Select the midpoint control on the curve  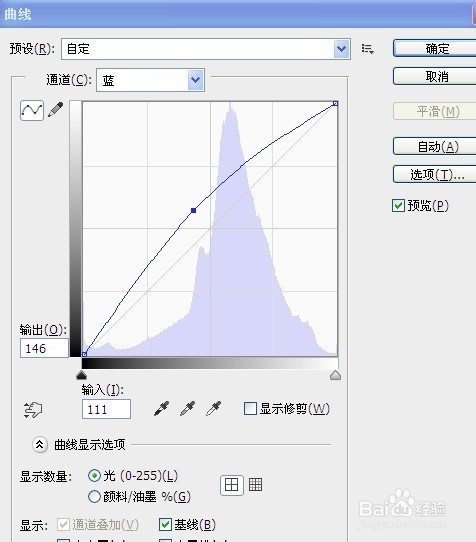point(194,210)
